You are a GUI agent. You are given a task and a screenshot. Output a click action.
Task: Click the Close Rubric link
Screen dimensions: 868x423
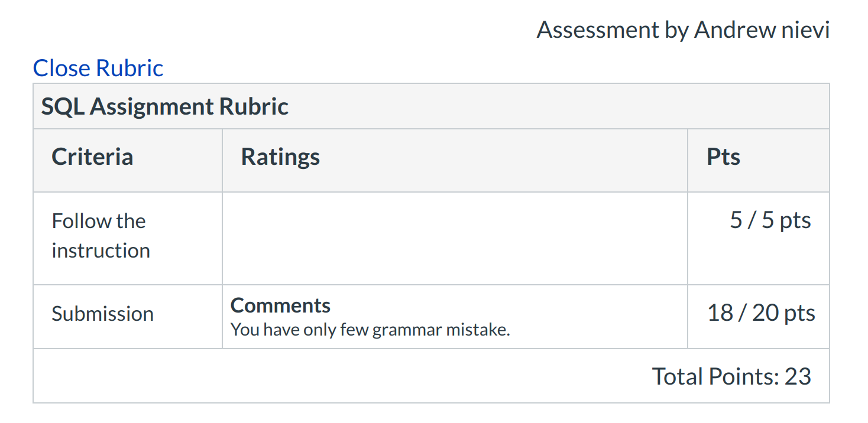[98, 67]
